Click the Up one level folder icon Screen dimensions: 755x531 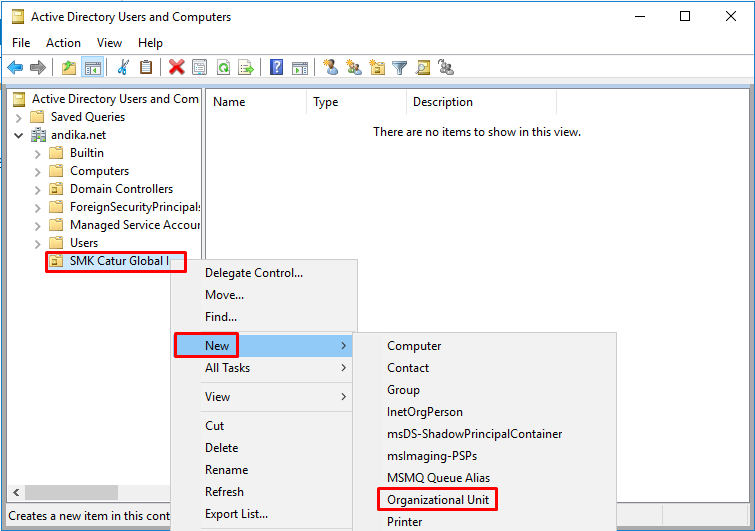(x=69, y=67)
